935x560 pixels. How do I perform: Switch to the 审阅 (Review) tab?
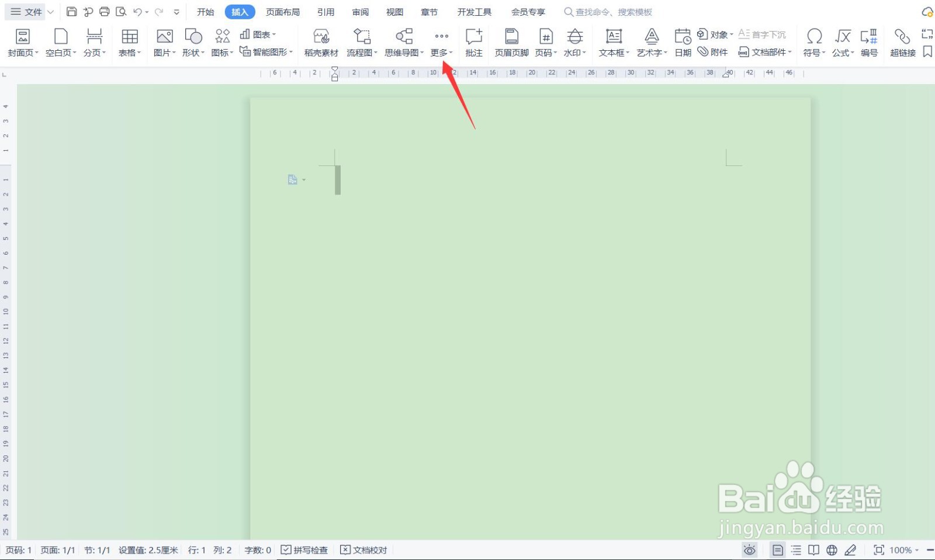click(x=361, y=12)
